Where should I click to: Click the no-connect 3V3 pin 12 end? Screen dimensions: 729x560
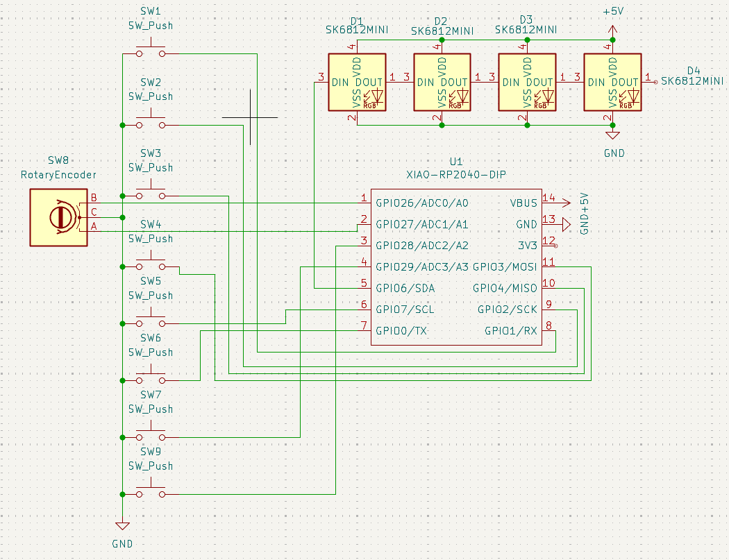pyautogui.click(x=555, y=246)
